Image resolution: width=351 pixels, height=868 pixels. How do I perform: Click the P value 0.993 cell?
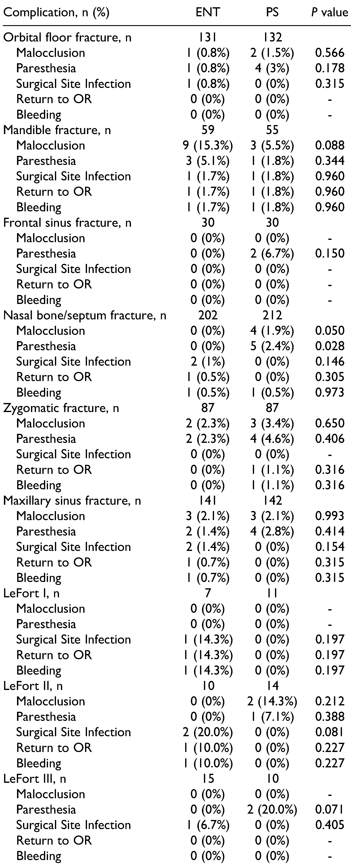pos(329,516)
